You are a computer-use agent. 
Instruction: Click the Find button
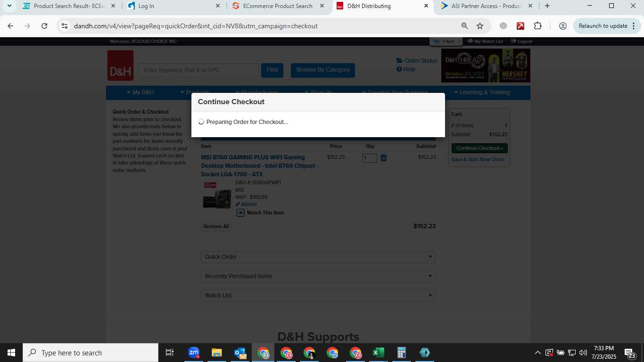(x=272, y=70)
